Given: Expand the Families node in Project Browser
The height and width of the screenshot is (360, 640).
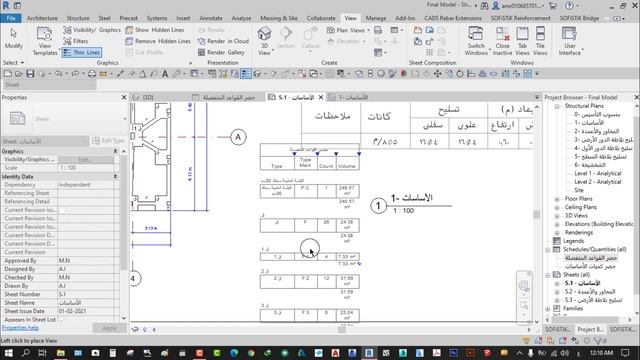Looking at the screenshot, I should point(548,309).
